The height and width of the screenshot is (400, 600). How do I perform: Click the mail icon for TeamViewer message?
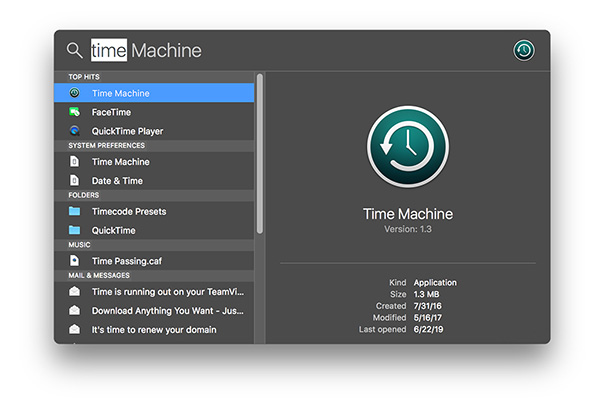(x=74, y=291)
